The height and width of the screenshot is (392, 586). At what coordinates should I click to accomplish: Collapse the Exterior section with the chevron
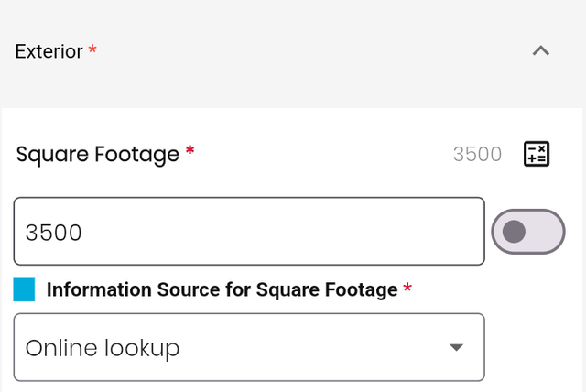tap(541, 50)
